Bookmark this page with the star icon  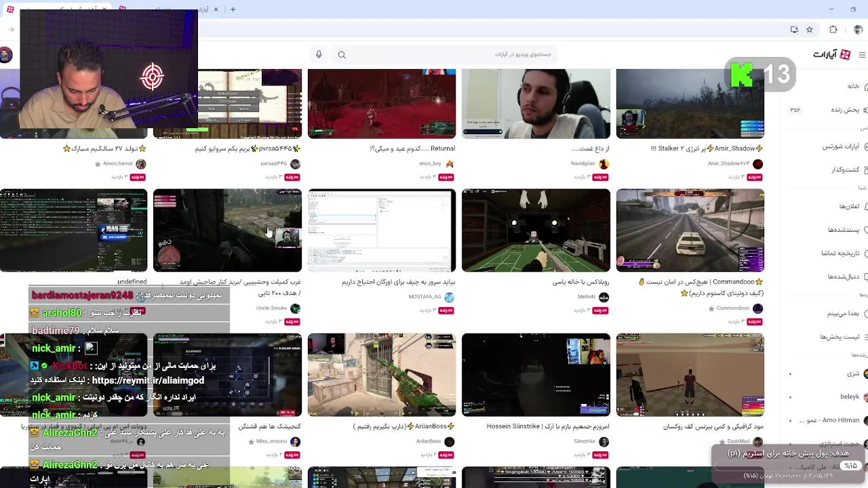point(810,30)
